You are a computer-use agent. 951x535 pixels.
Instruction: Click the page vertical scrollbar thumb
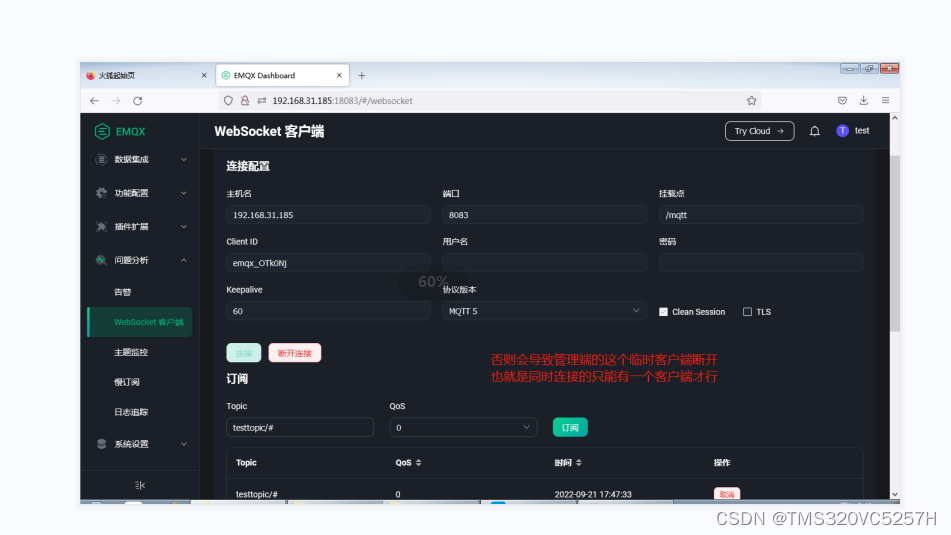[x=895, y=244]
